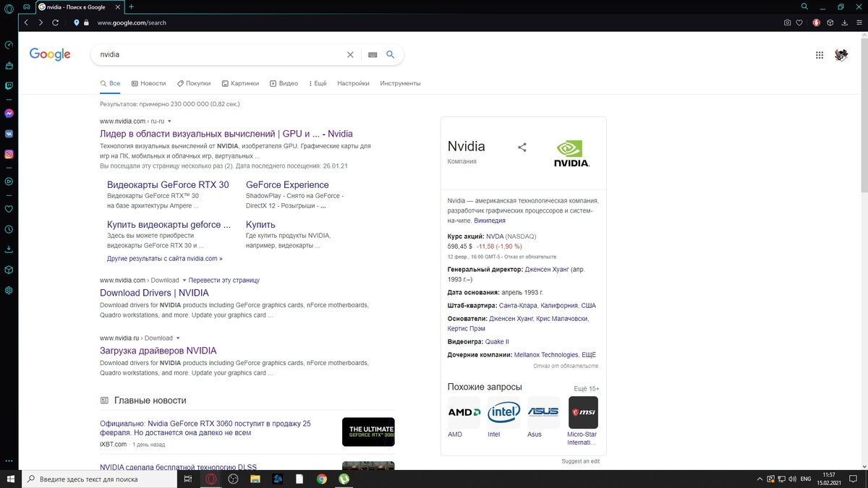Expand dropdown arrow after www.nvidia.ru Download

pos(178,338)
